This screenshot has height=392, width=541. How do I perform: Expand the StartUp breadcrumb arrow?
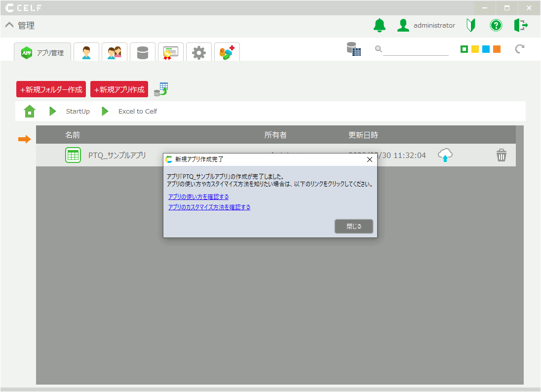coord(53,112)
